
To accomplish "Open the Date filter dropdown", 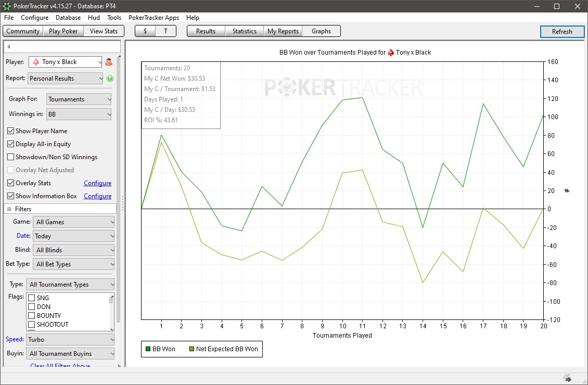I will [x=73, y=236].
